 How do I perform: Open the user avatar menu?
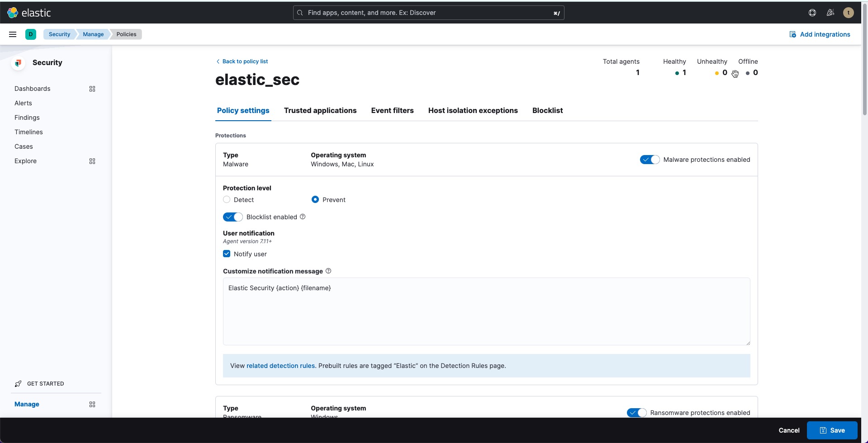click(x=848, y=13)
